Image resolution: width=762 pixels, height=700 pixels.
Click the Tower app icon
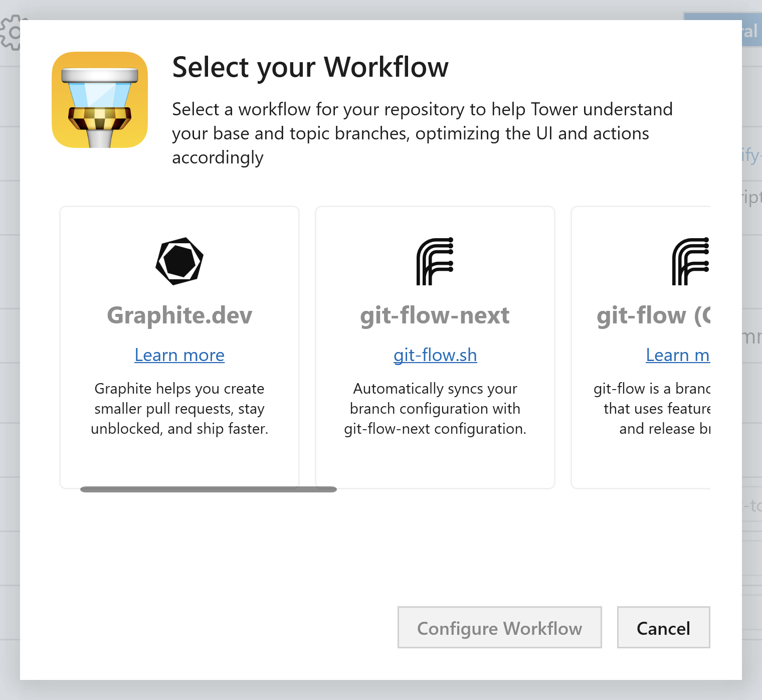coord(100,100)
